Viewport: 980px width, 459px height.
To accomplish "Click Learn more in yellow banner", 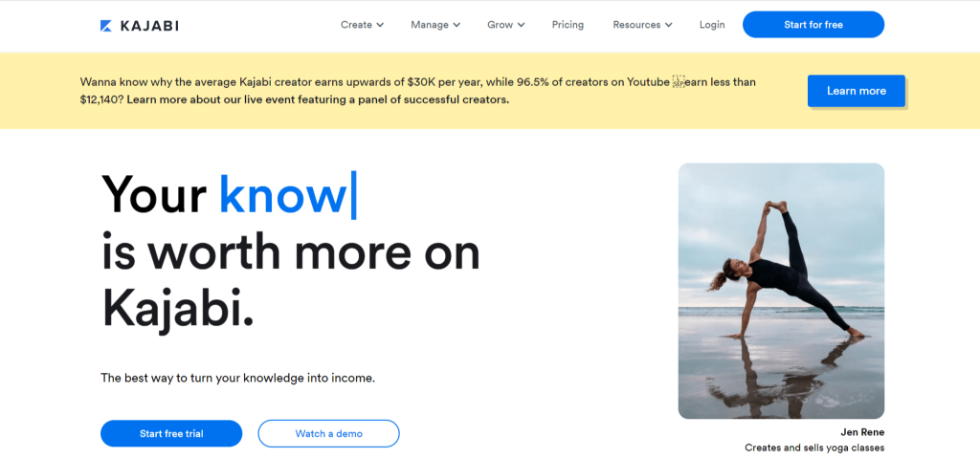I will 857,91.
